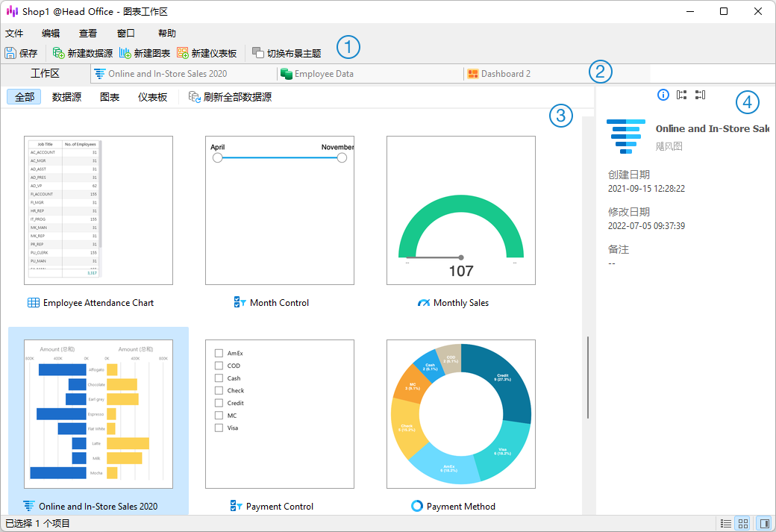This screenshot has height=532, width=776.
Task: Open the 查看 menu
Action: click(x=87, y=33)
